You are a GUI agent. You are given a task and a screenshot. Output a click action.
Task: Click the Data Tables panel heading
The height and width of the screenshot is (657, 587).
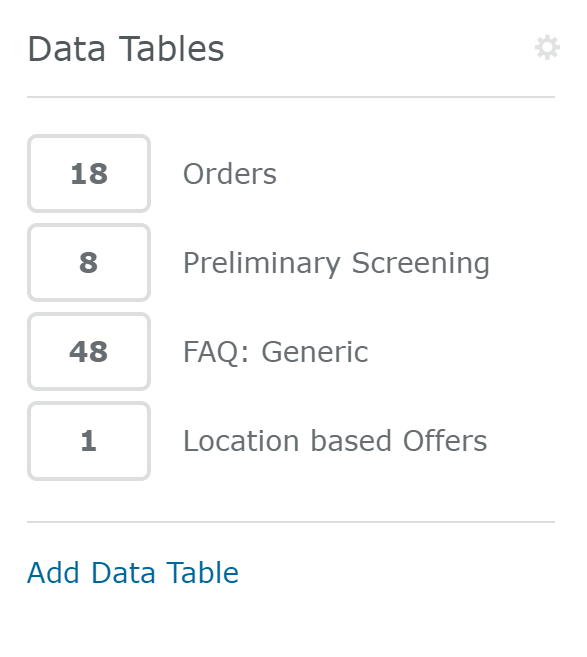point(126,49)
